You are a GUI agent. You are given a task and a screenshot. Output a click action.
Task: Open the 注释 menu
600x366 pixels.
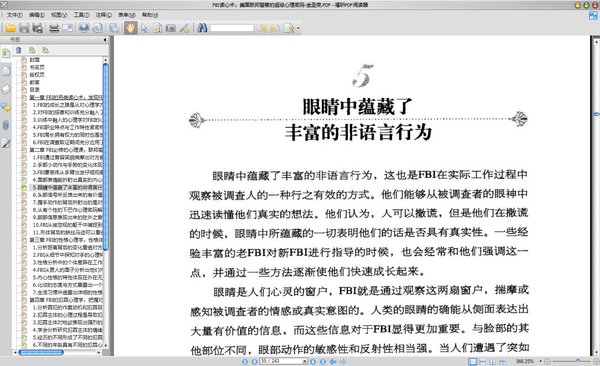click(x=104, y=15)
